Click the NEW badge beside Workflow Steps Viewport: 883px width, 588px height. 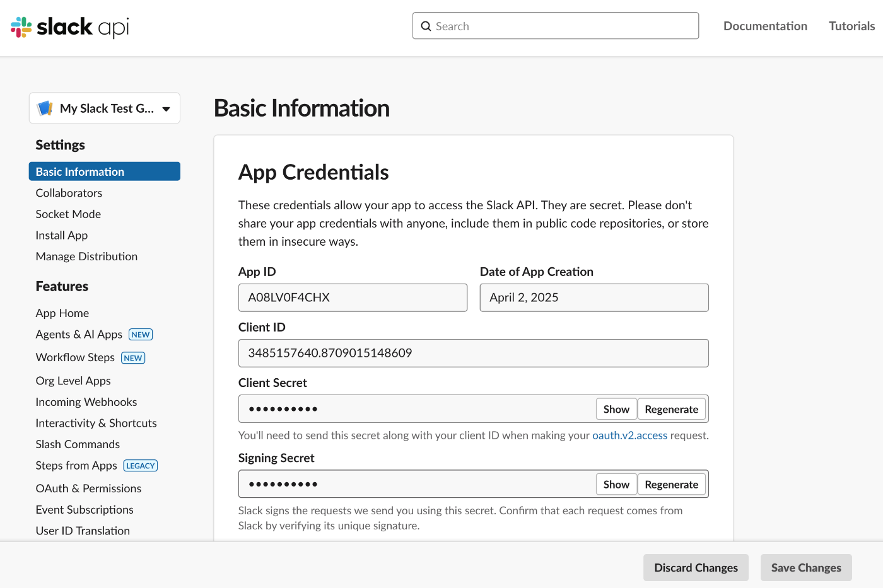click(133, 358)
